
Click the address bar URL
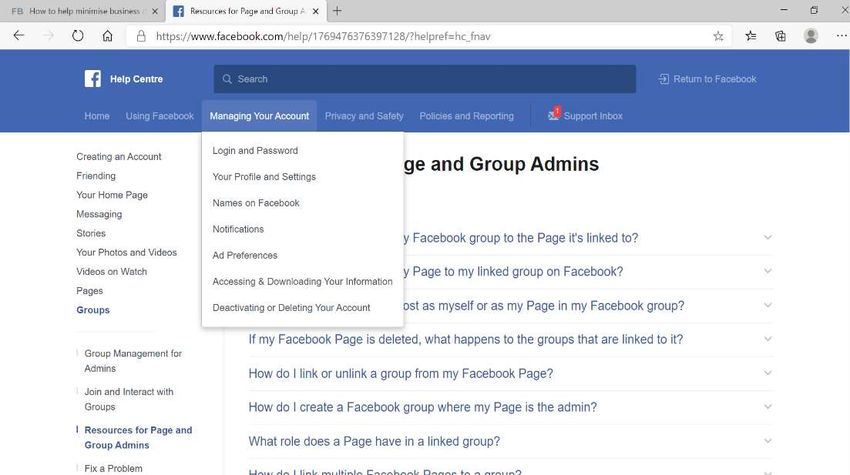(323, 36)
